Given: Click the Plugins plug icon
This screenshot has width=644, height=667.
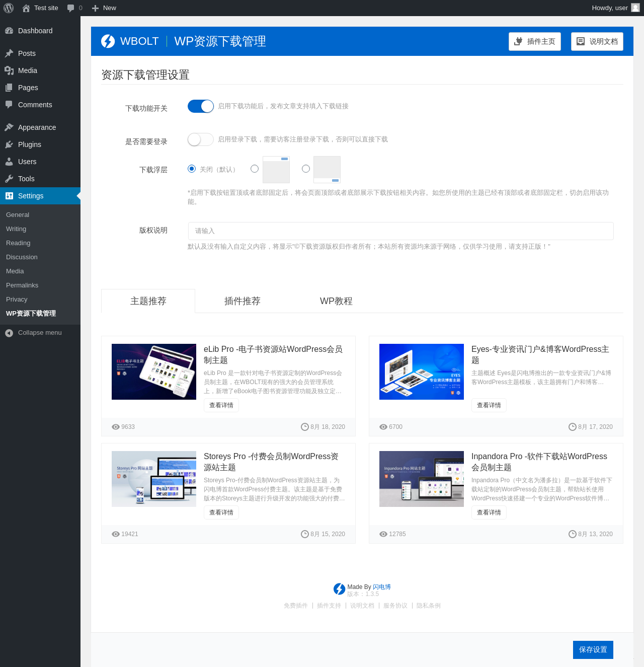Looking at the screenshot, I should pyautogui.click(x=9, y=144).
